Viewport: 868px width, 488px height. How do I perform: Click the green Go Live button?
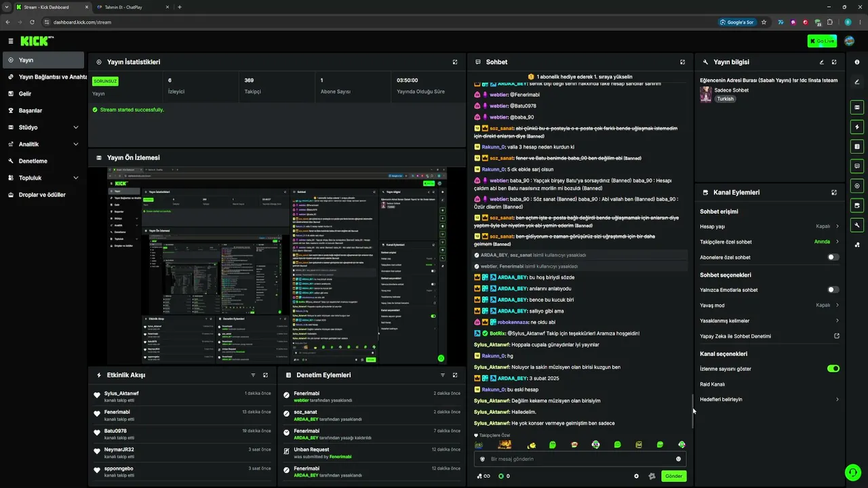tap(822, 41)
